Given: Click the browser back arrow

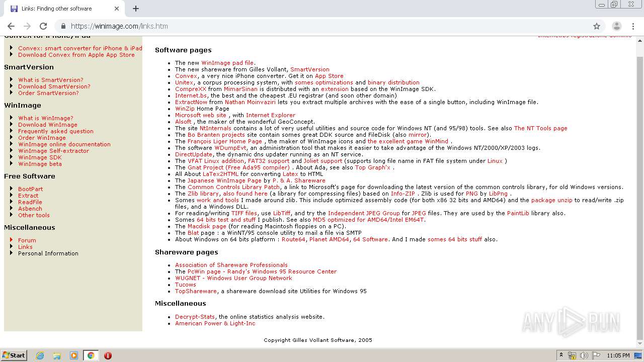Looking at the screenshot, I should (x=11, y=26).
